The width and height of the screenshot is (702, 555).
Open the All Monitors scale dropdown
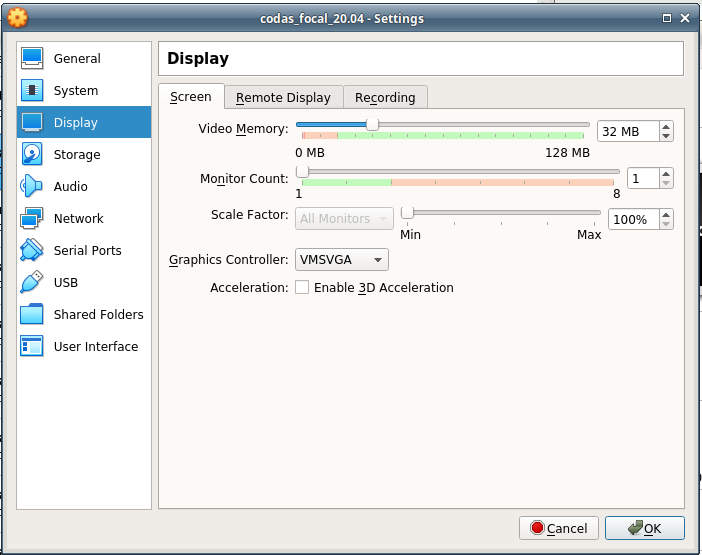(344, 218)
